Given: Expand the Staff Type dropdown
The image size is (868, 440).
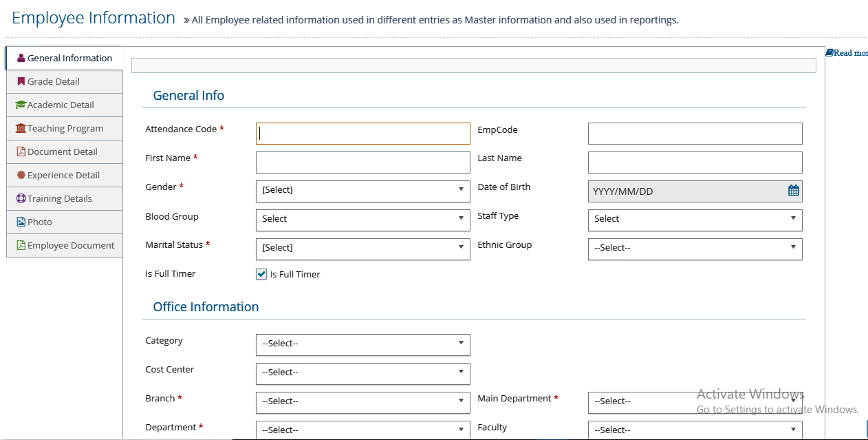Looking at the screenshot, I should click(695, 220).
